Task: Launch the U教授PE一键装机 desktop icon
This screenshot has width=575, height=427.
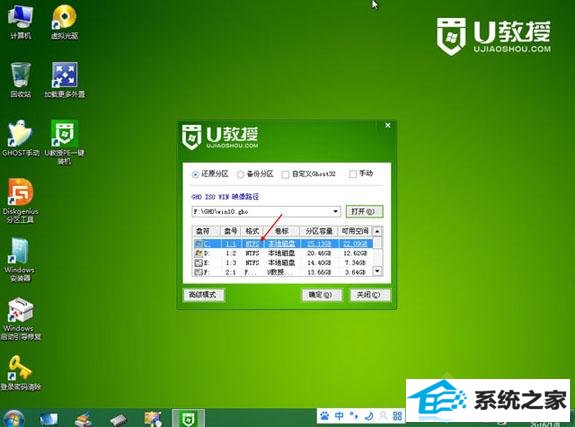Action: click(65, 142)
